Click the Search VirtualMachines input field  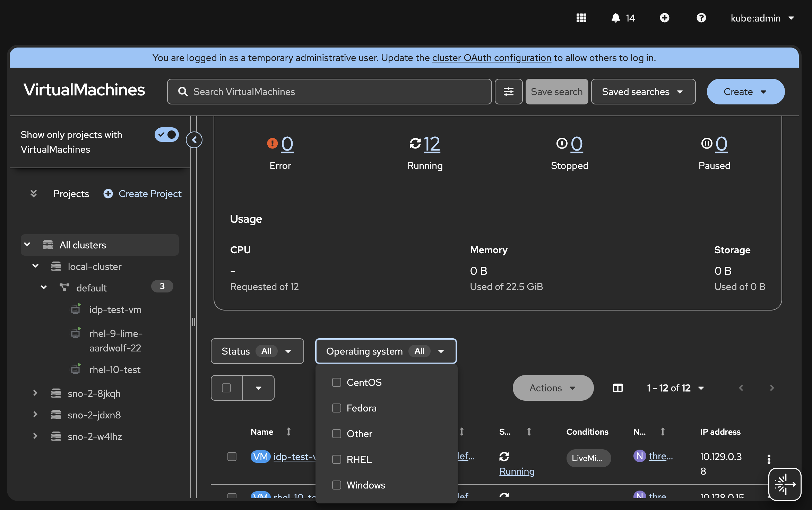coord(329,92)
